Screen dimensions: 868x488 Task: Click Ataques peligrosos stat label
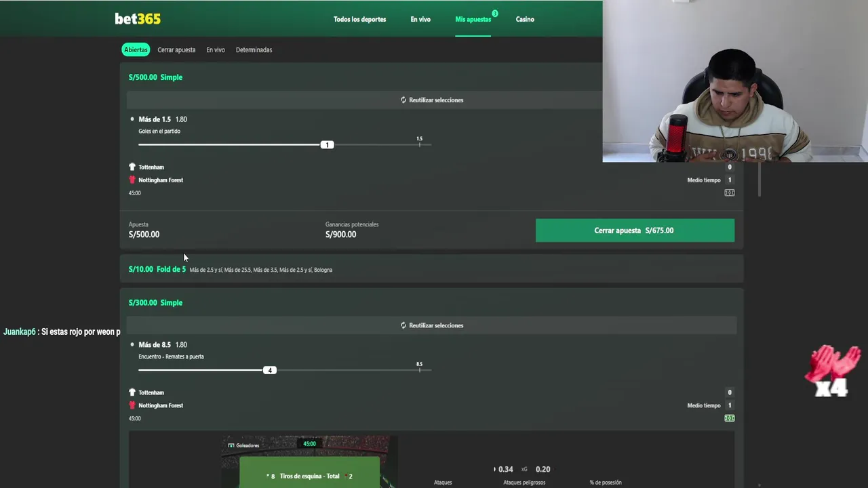point(524,483)
